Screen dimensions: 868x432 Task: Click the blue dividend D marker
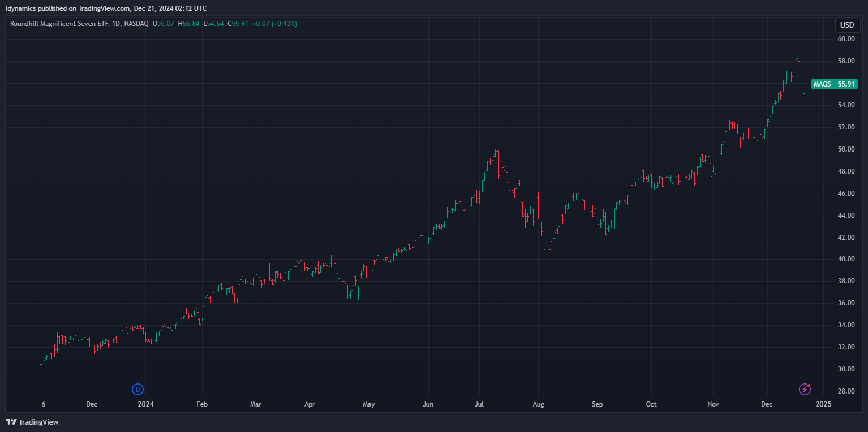[137, 389]
